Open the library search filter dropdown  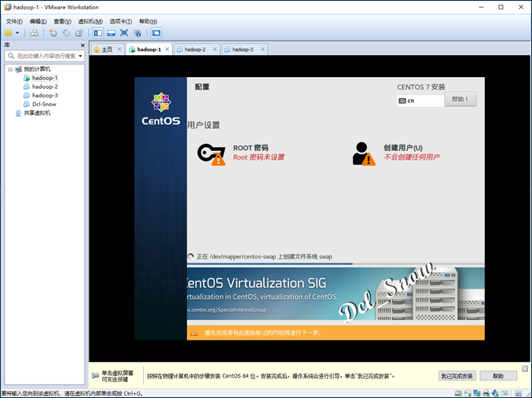[x=80, y=56]
